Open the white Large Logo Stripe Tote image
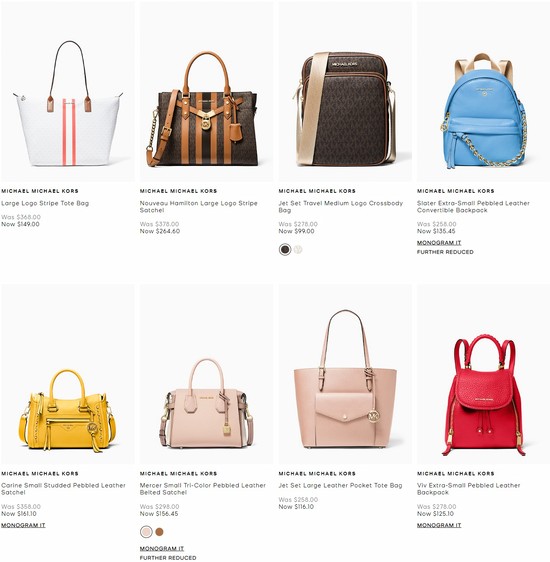 [x=68, y=92]
